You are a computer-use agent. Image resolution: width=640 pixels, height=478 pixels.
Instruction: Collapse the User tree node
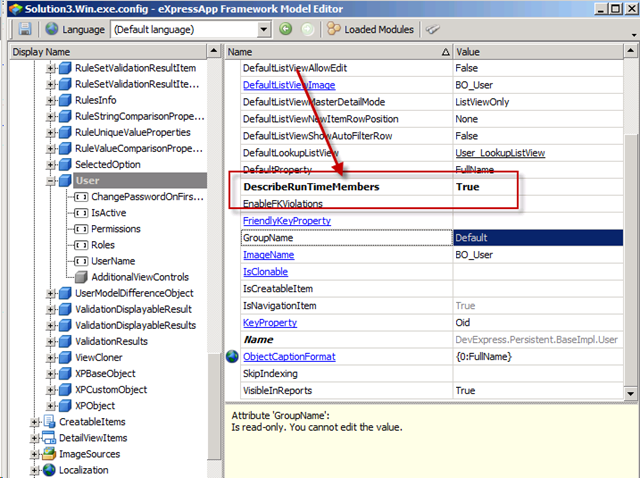(50, 181)
